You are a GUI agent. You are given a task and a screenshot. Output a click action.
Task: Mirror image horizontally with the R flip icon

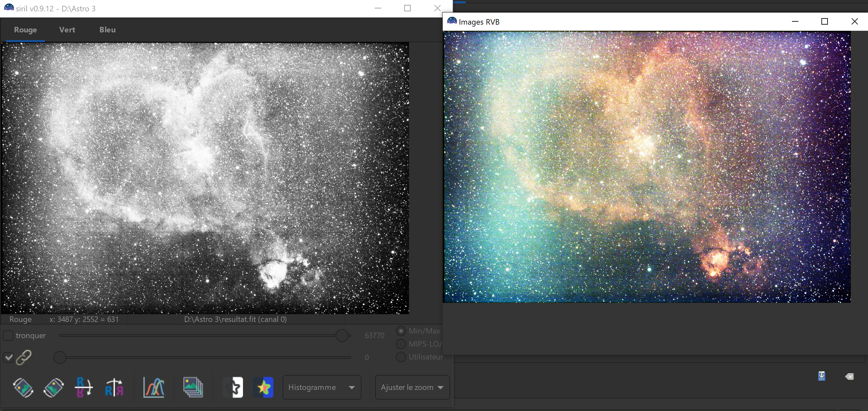pos(114,387)
